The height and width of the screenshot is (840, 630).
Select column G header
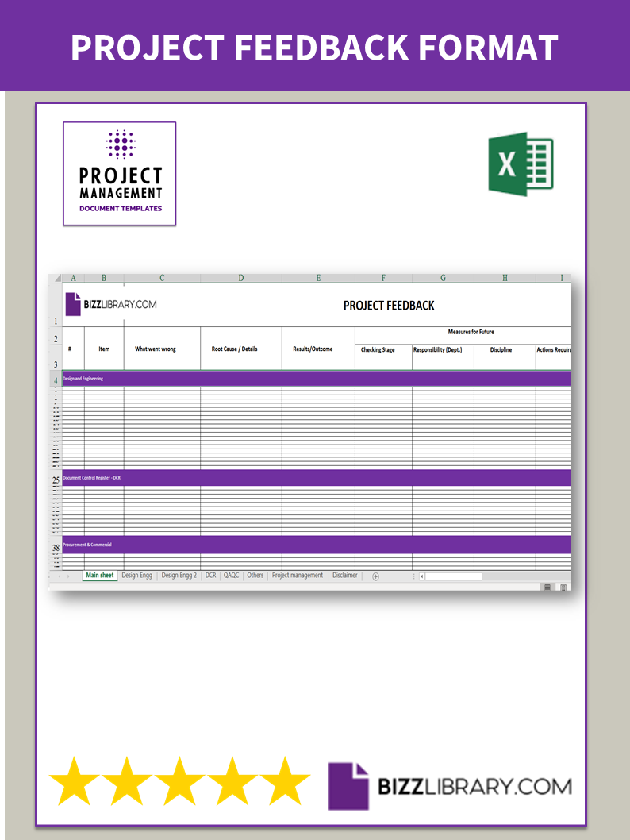point(443,278)
